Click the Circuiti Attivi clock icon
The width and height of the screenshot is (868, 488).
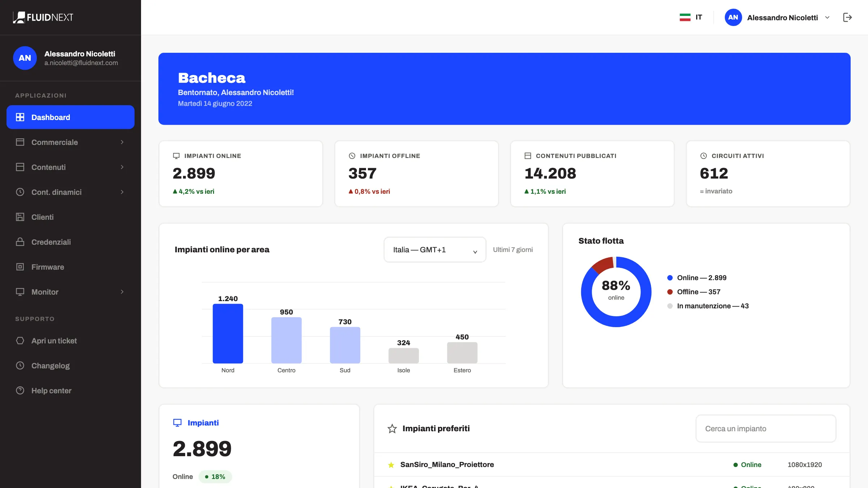click(703, 156)
